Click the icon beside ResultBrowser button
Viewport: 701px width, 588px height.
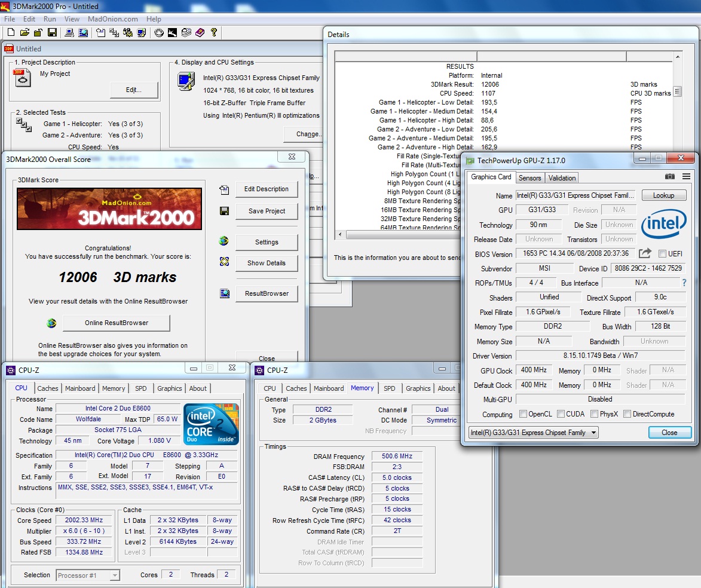(x=225, y=293)
